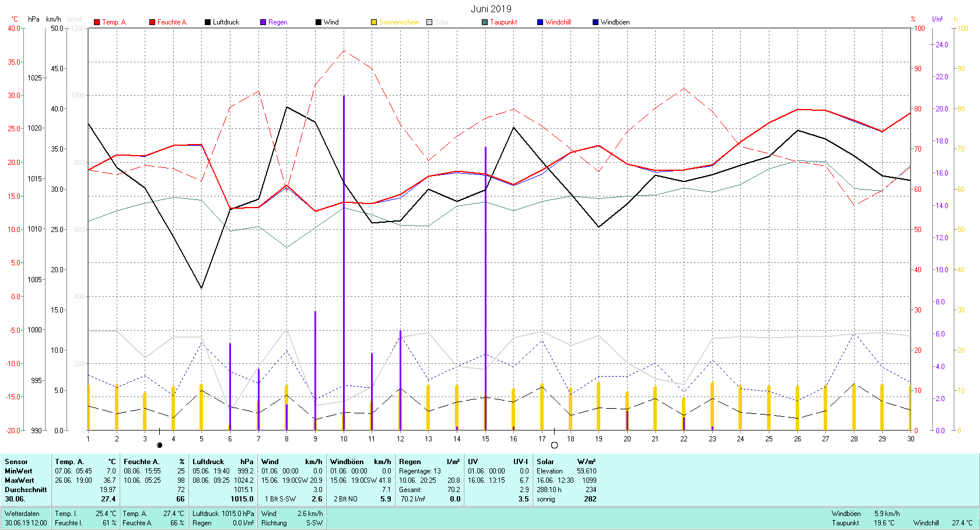Viewport: 980px width, 530px height.
Task: Click the Regentage: 13 entry
Action: [x=420, y=471]
